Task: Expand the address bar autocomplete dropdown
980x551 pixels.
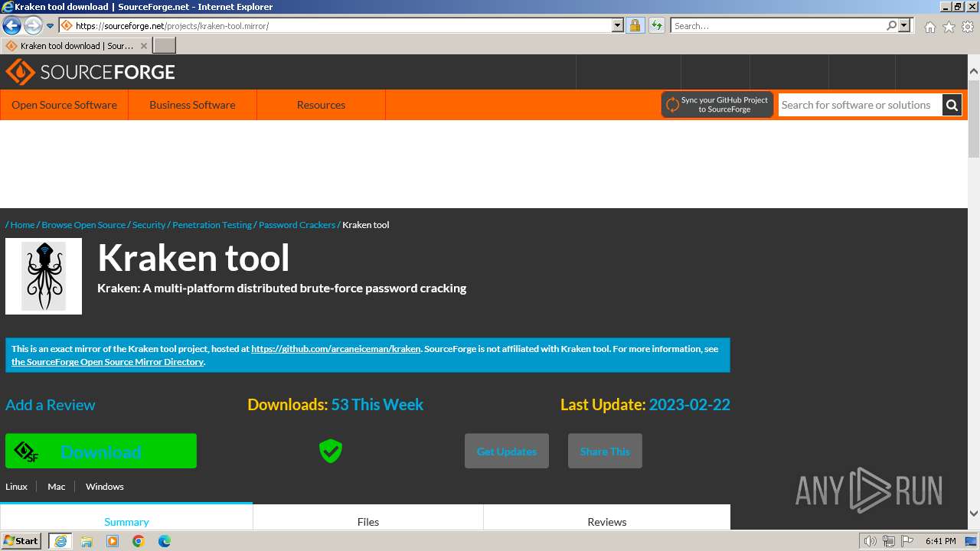Action: 618,25
